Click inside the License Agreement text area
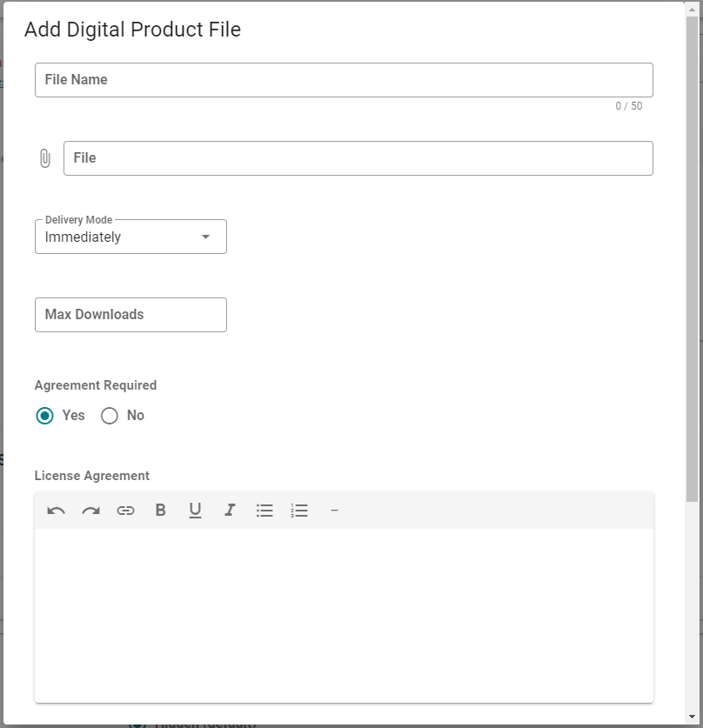Viewport: 703px width, 728px height. (x=344, y=609)
